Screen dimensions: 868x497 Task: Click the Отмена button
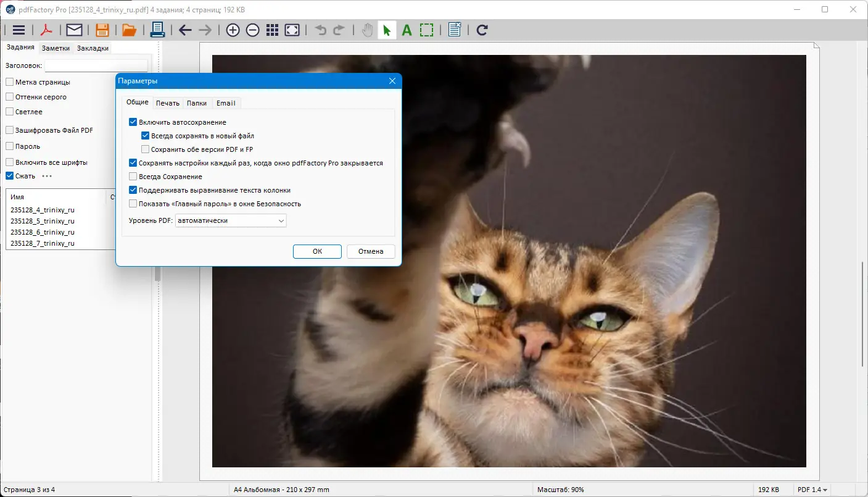tap(370, 251)
